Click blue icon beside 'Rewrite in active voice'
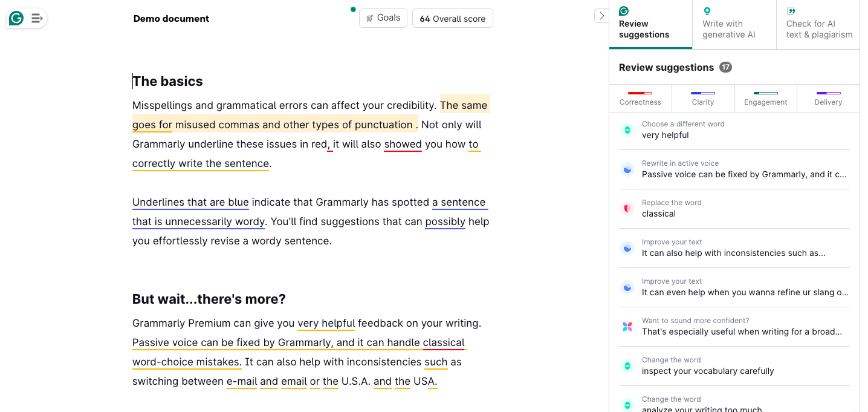Screen dimensions: 868x412 [627, 169]
